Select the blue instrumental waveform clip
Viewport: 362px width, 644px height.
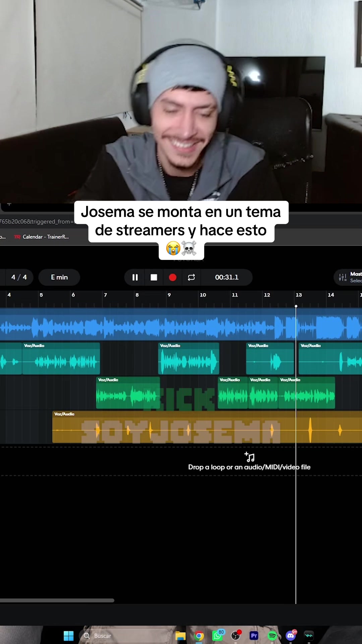(181, 325)
